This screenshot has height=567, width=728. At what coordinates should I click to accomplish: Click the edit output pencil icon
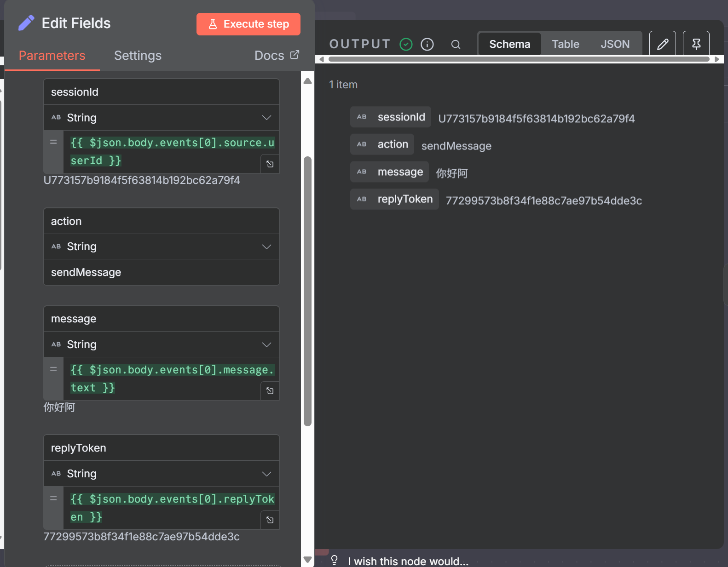point(662,44)
